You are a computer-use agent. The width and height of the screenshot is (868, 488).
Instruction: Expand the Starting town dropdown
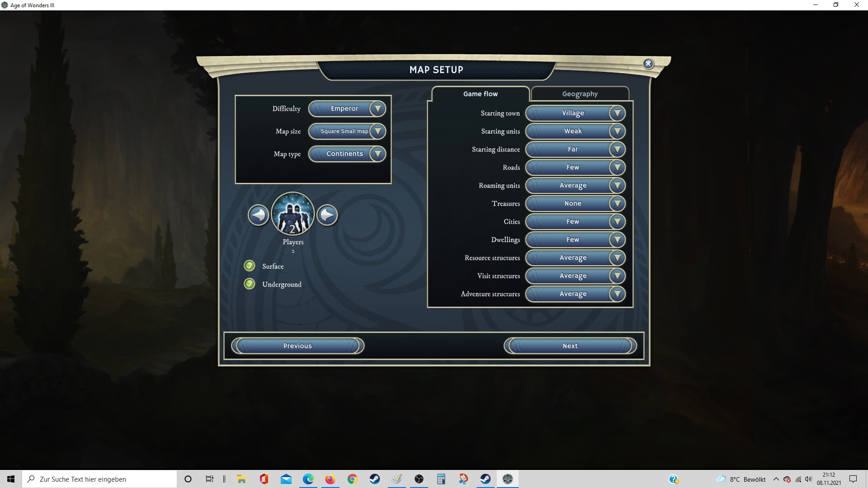coord(576,113)
